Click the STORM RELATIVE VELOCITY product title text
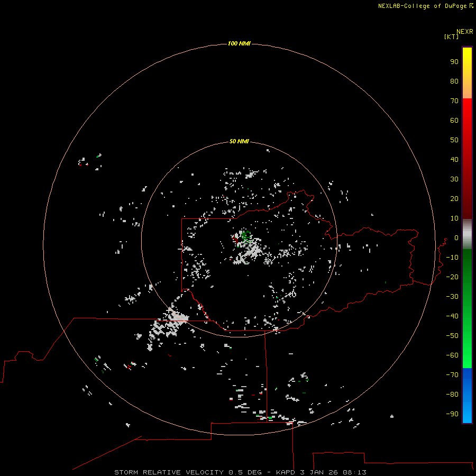Image resolution: width=476 pixels, height=476 pixels. point(169,472)
